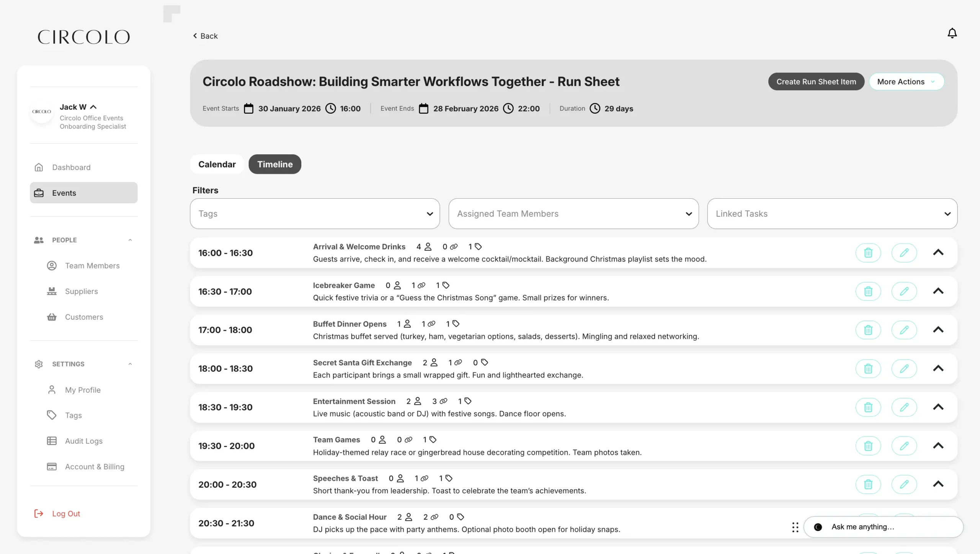Delete the Buffet Dinner Opens item
Image resolution: width=980 pixels, height=554 pixels.
(x=868, y=330)
